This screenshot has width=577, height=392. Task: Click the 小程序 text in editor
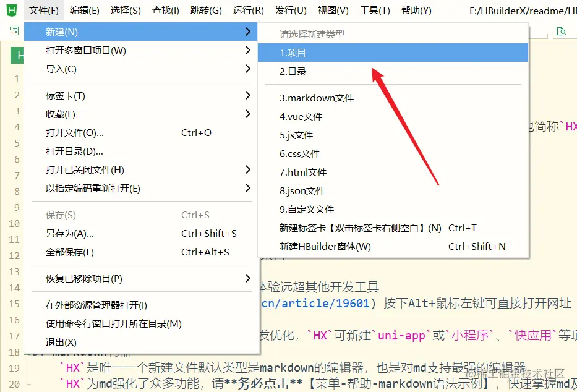pyautogui.click(x=470, y=335)
